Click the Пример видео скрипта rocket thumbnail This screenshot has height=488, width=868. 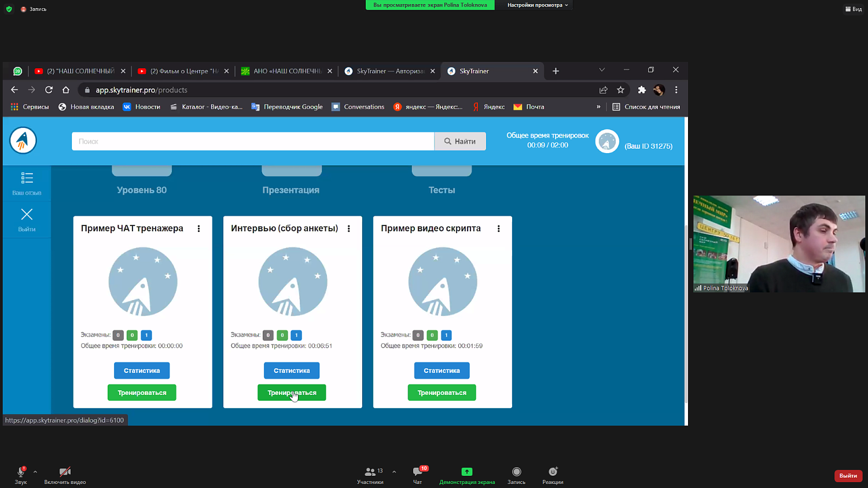tap(443, 282)
